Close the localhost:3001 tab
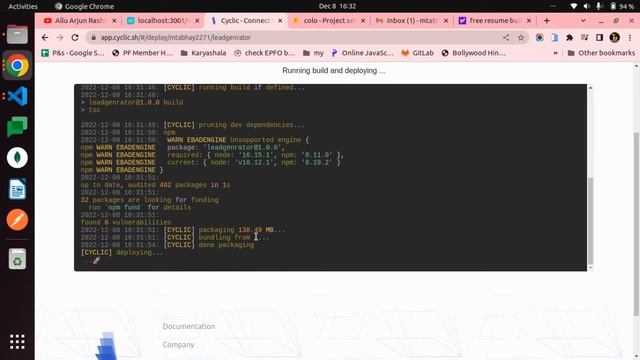This screenshot has height=360, width=640. click(x=197, y=20)
